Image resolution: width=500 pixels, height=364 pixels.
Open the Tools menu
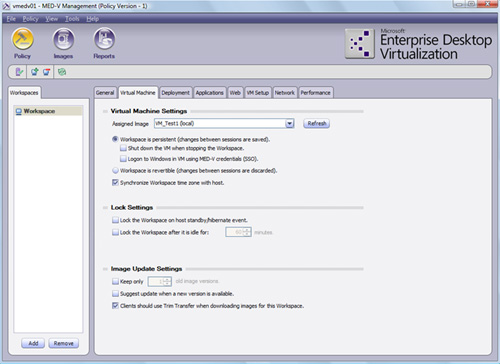72,19
